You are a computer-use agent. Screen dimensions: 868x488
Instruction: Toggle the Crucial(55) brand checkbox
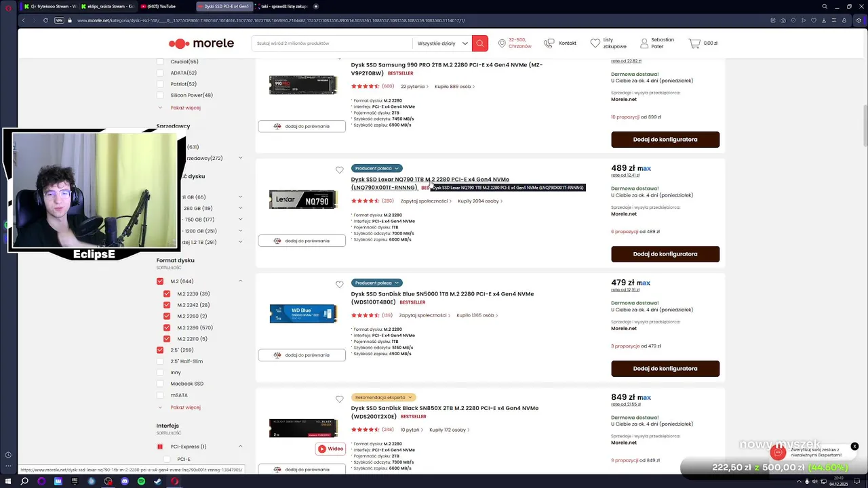coord(160,62)
